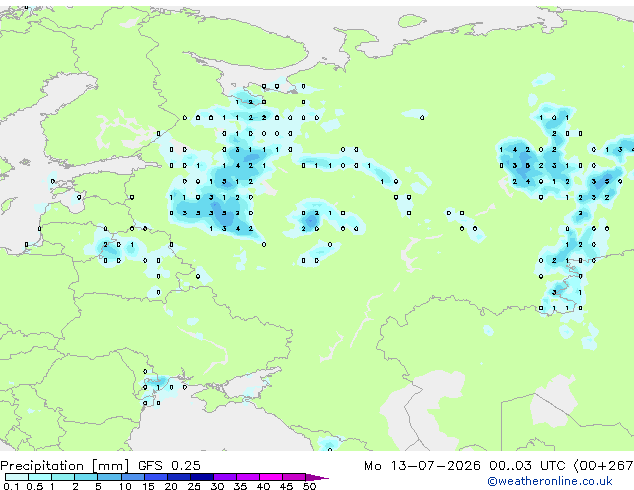Select the 10–15 mm legend color swatch
Screen dimensions: 634x490
(133, 477)
